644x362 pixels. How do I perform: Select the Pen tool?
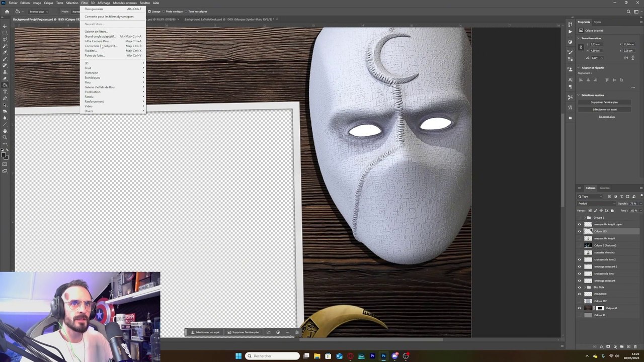click(x=5, y=98)
